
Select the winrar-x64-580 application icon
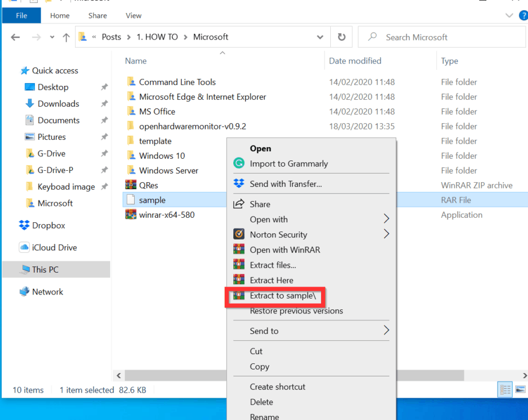[130, 215]
